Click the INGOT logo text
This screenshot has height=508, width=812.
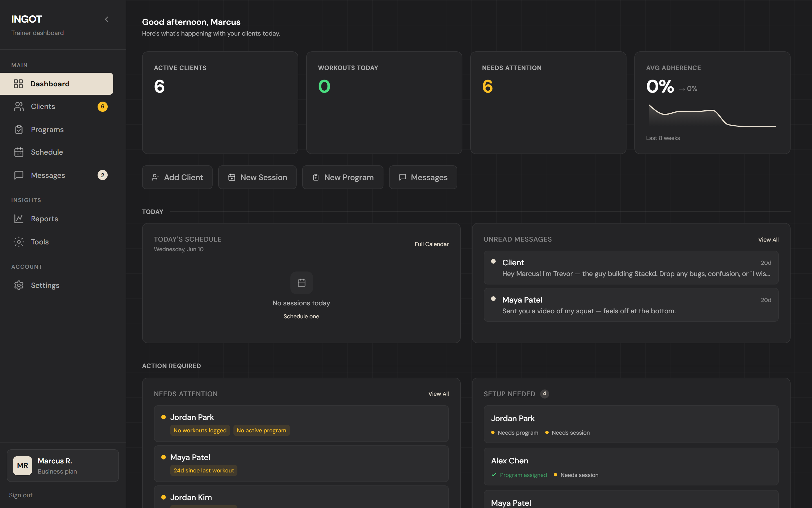[27, 19]
